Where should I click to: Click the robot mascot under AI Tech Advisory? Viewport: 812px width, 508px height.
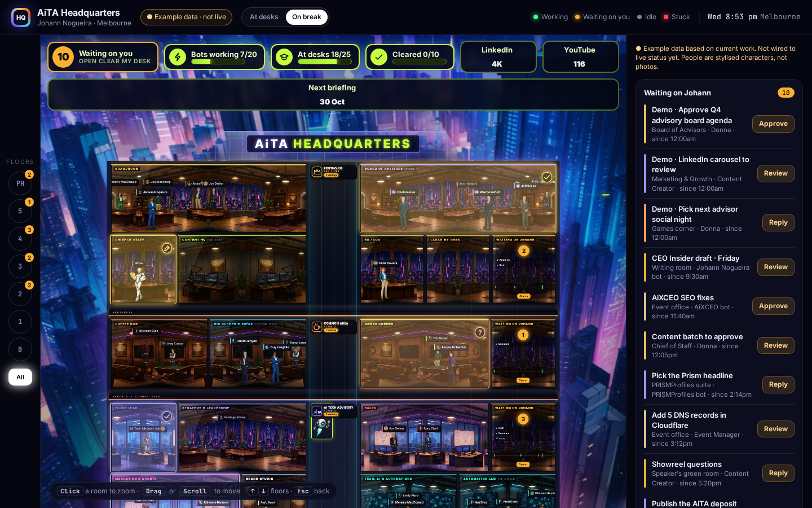[322, 428]
